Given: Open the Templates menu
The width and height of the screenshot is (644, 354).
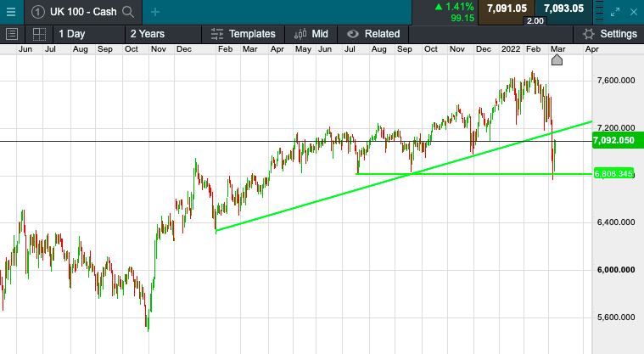Looking at the screenshot, I should click(x=243, y=34).
